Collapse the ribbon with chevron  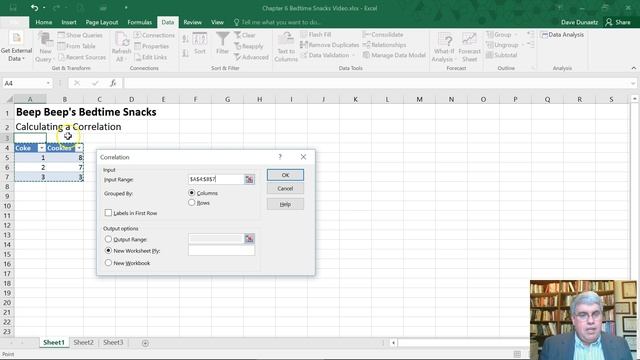click(x=633, y=68)
